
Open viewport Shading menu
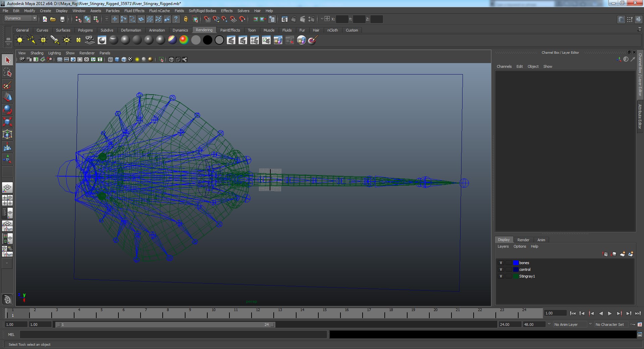tap(37, 53)
